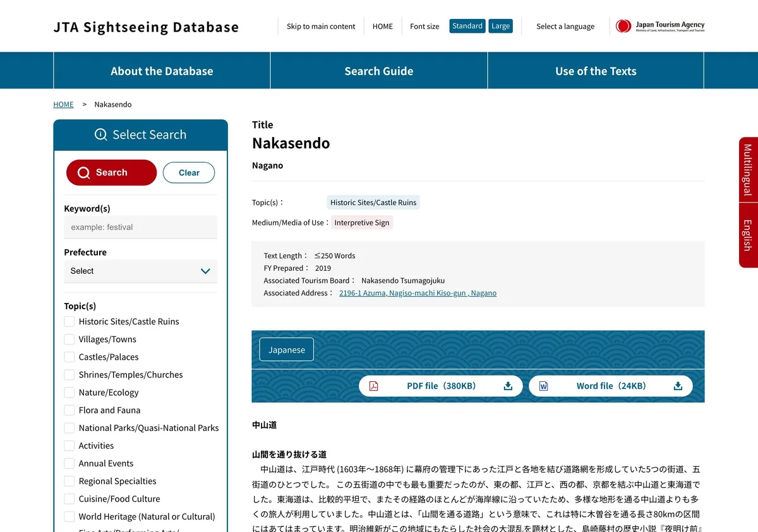Open the 2196-1 Azuma address link
Viewport: 758px width, 532px height.
pos(418,293)
